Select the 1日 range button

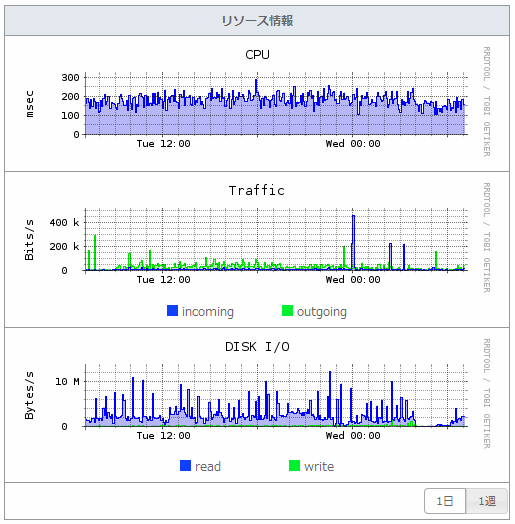pos(445,501)
